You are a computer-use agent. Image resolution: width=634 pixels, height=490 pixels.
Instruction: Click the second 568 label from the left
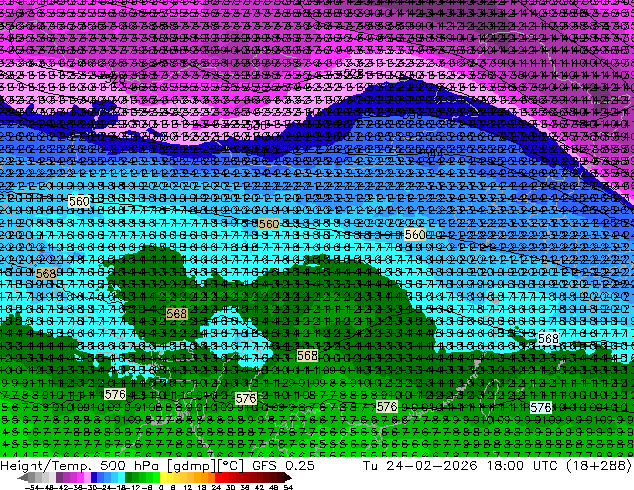pyautogui.click(x=177, y=313)
